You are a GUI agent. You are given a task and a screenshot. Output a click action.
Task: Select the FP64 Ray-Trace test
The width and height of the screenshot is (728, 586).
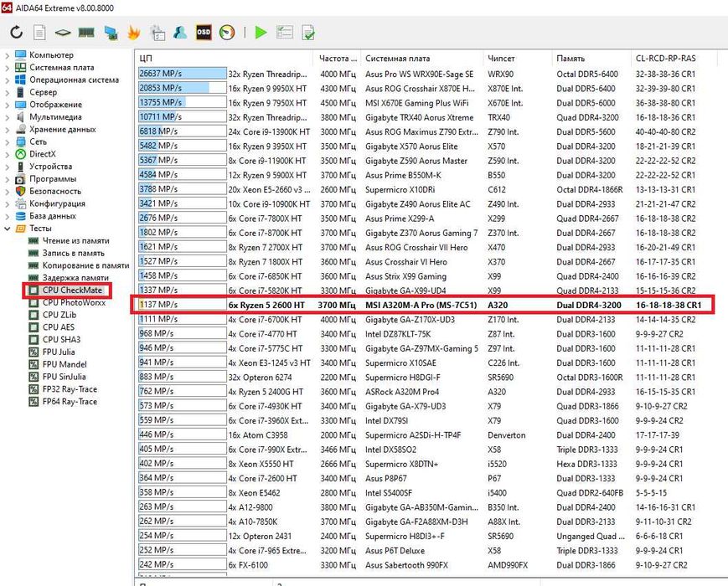click(x=70, y=402)
